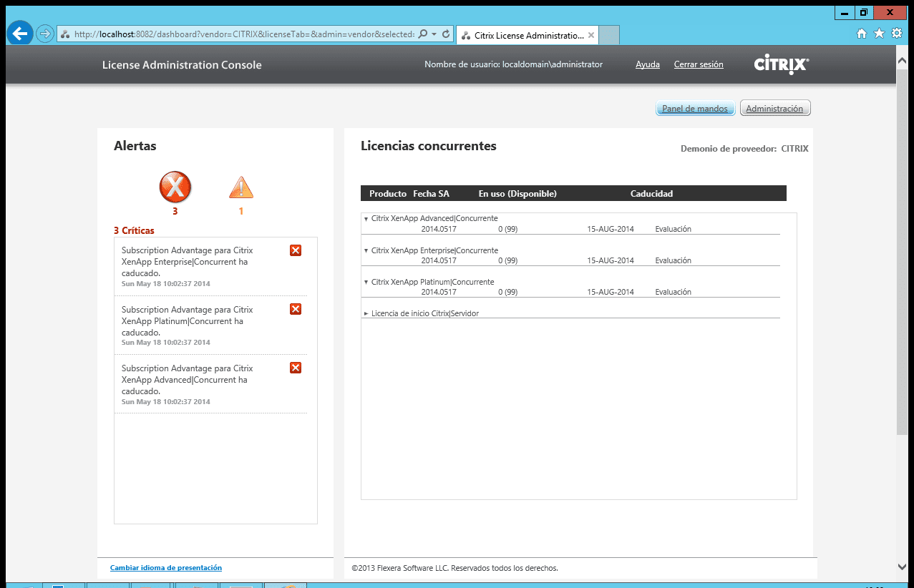Open the browser settings gear
This screenshot has height=588, width=914.
click(x=896, y=34)
